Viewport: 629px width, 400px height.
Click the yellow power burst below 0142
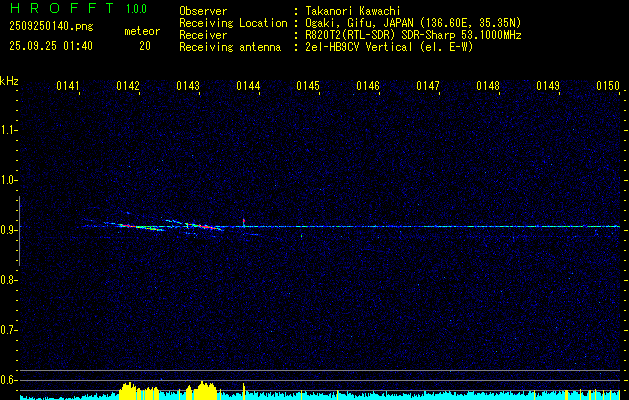click(139, 391)
